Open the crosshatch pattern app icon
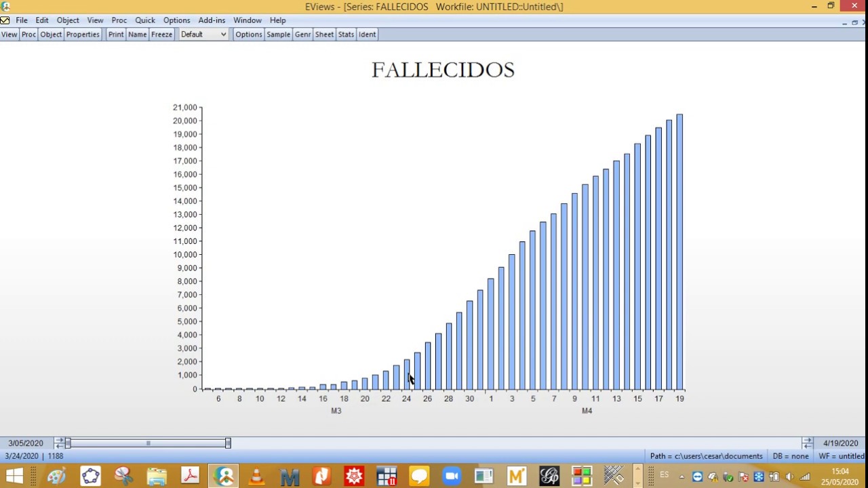868x488 pixels. pyautogui.click(x=614, y=476)
